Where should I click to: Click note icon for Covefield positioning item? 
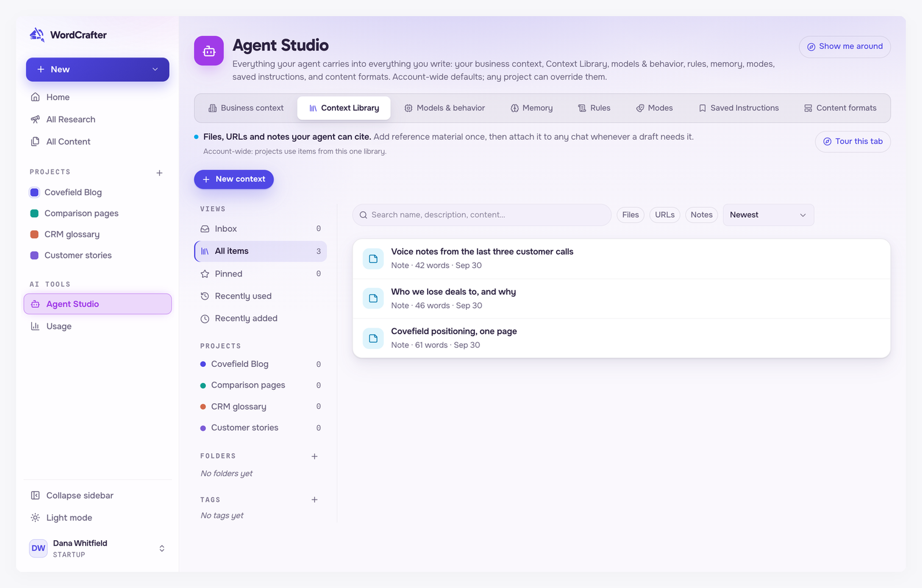pos(373,338)
